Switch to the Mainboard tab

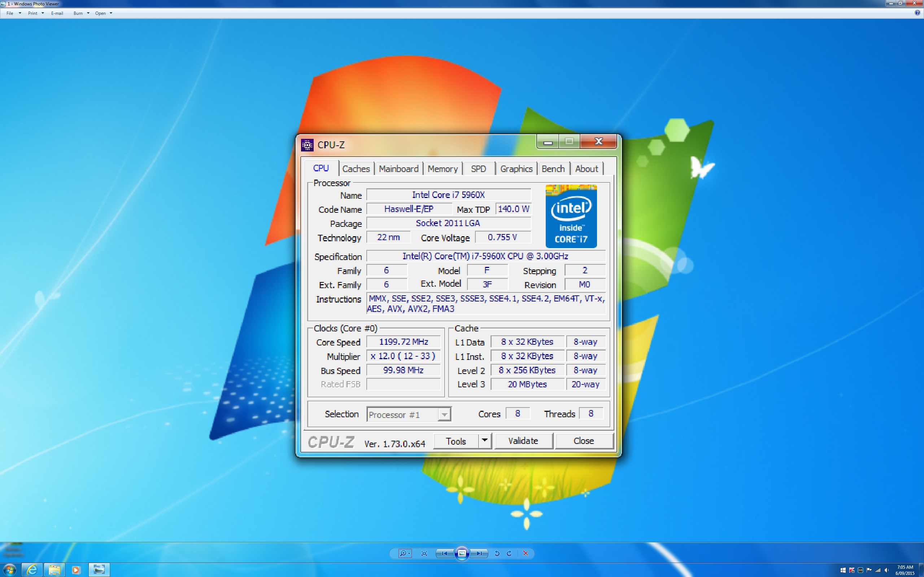point(398,169)
